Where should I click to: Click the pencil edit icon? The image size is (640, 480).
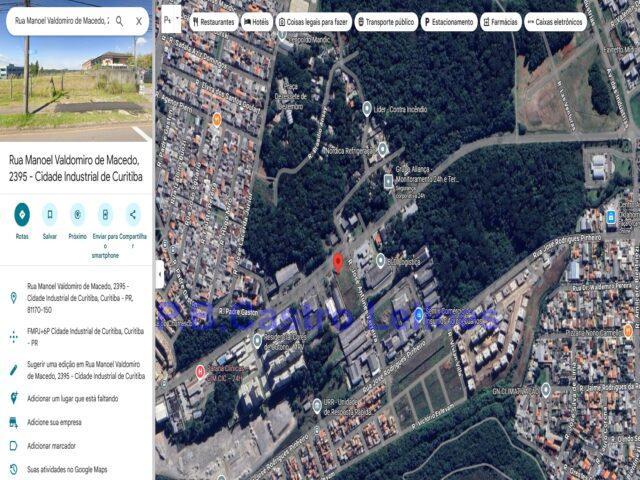[x=13, y=370]
